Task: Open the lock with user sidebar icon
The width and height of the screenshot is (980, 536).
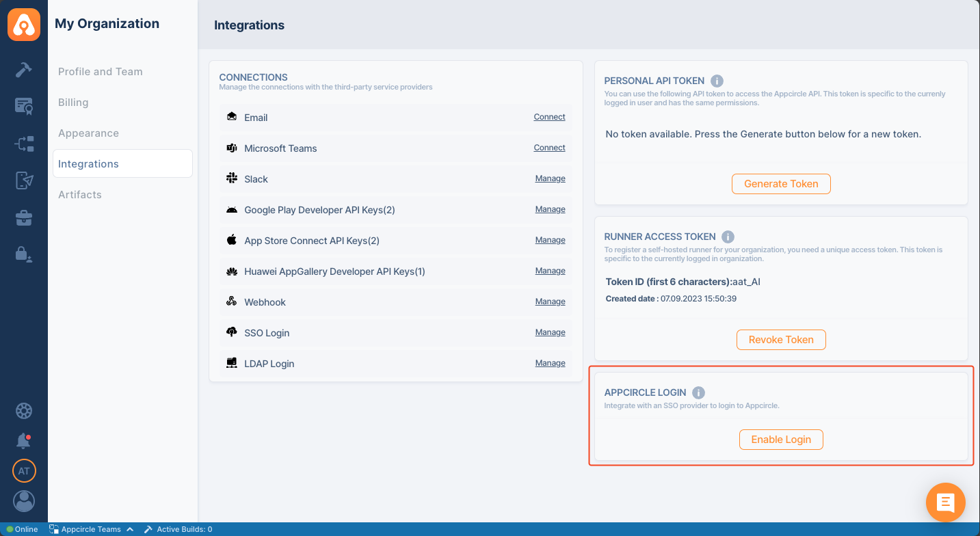Action: [x=24, y=254]
